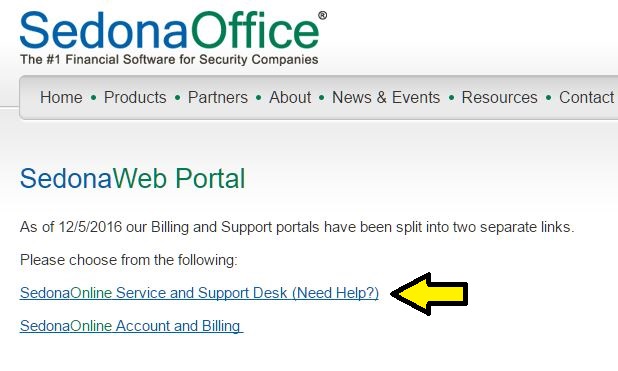Click the green dot between Partners and About
Viewport: 618px width, 371px height.
click(x=259, y=97)
